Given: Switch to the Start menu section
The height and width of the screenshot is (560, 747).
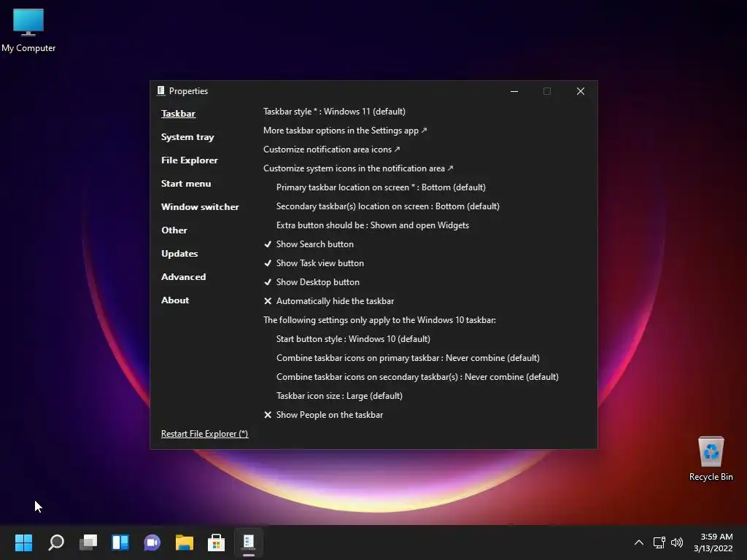Looking at the screenshot, I should click(x=186, y=184).
